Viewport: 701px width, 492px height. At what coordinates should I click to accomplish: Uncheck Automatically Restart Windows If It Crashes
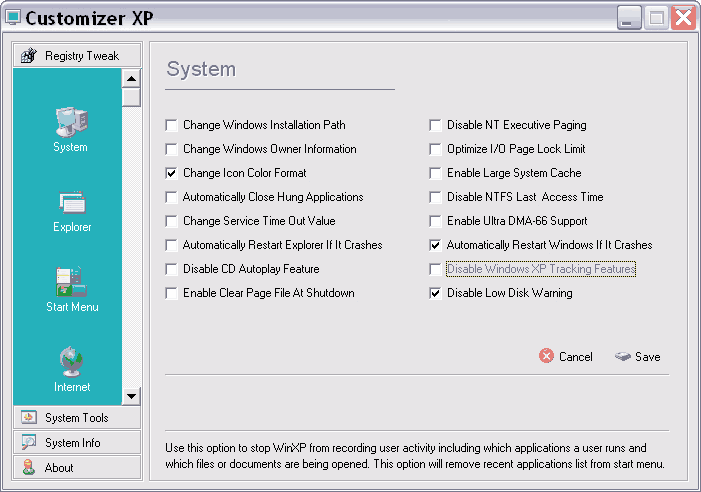[435, 245]
